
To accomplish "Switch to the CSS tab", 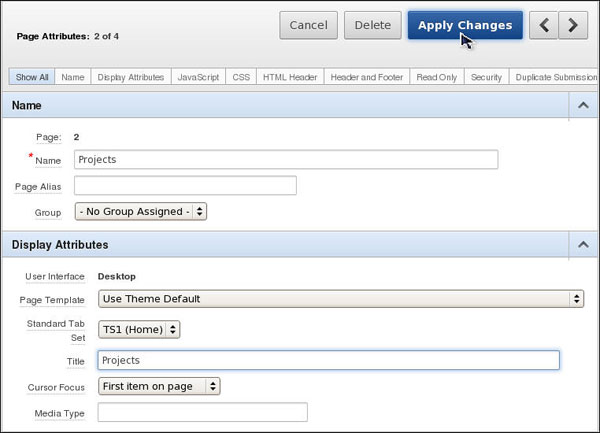I will (x=240, y=77).
